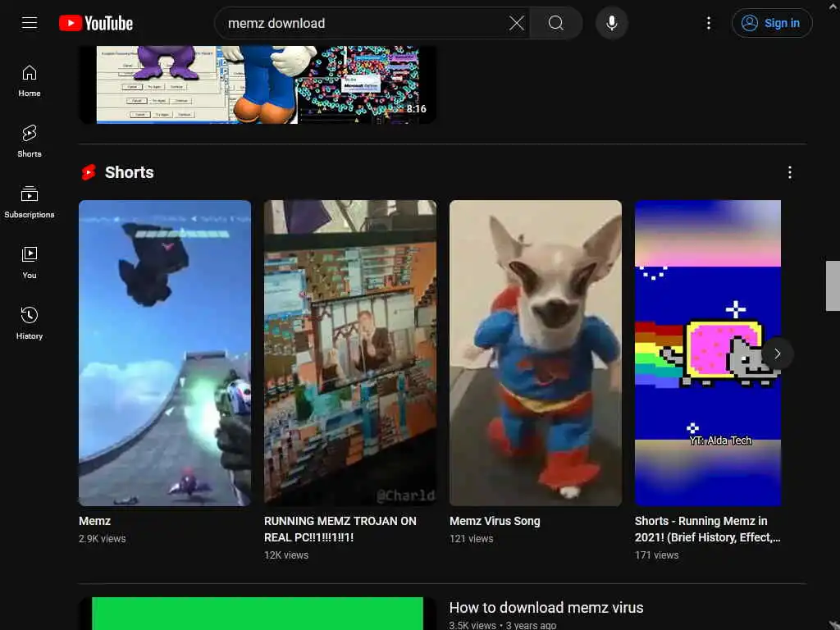The width and height of the screenshot is (840, 630).
Task: Show next Shorts with right arrow
Action: coord(778,354)
